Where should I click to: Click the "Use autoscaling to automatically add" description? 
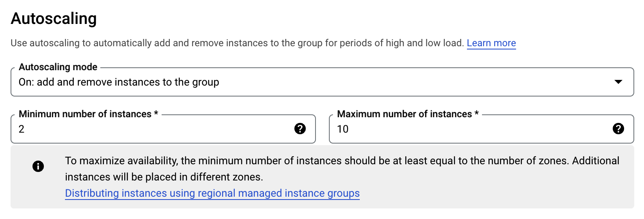[237, 43]
